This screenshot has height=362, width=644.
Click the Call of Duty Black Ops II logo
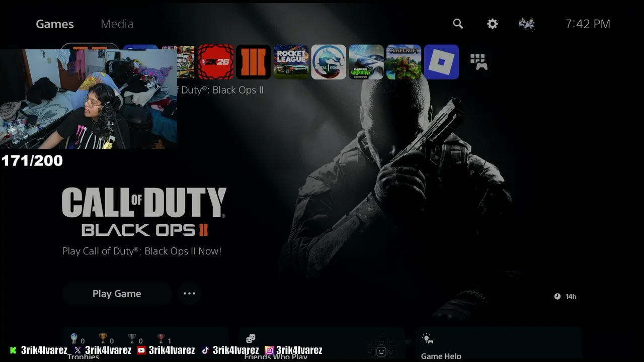[x=144, y=212]
